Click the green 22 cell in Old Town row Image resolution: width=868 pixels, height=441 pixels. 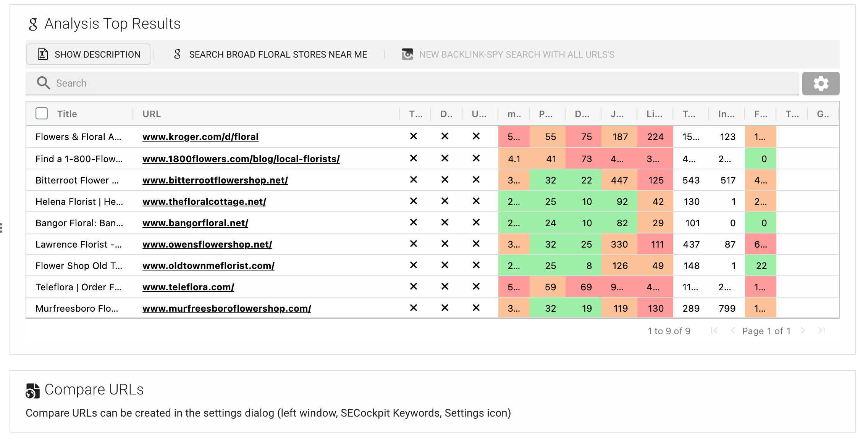(761, 266)
